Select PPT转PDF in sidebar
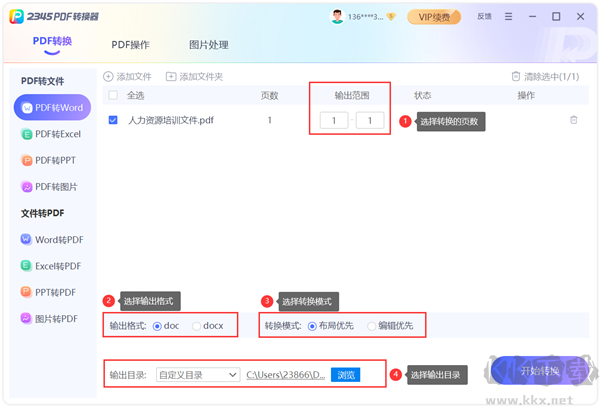Viewport: 600px width, 407px height. coord(48,293)
